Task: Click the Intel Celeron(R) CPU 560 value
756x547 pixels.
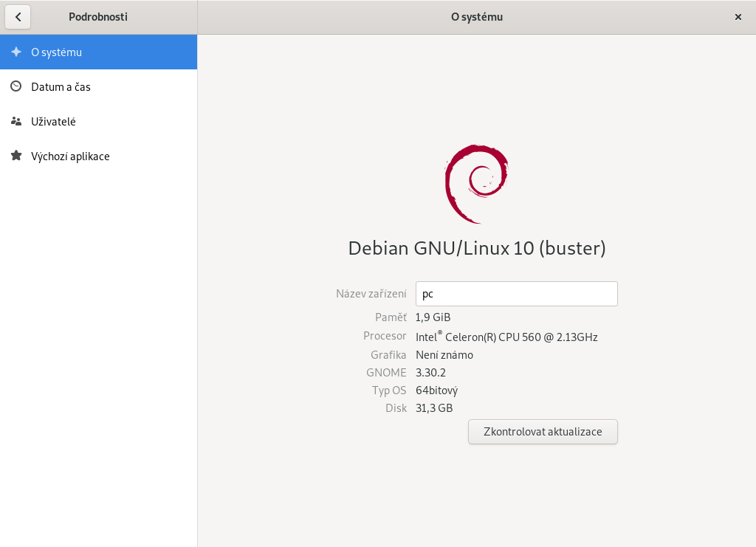Action: tap(506, 337)
